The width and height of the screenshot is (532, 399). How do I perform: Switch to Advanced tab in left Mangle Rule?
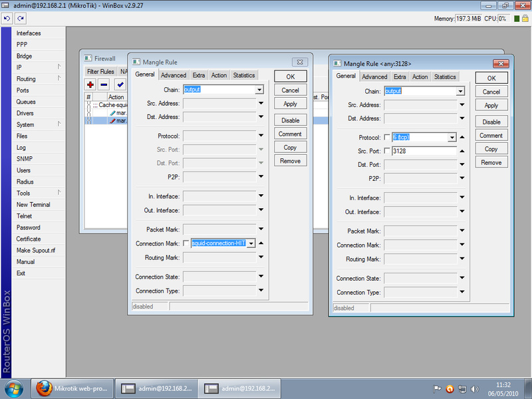point(174,75)
